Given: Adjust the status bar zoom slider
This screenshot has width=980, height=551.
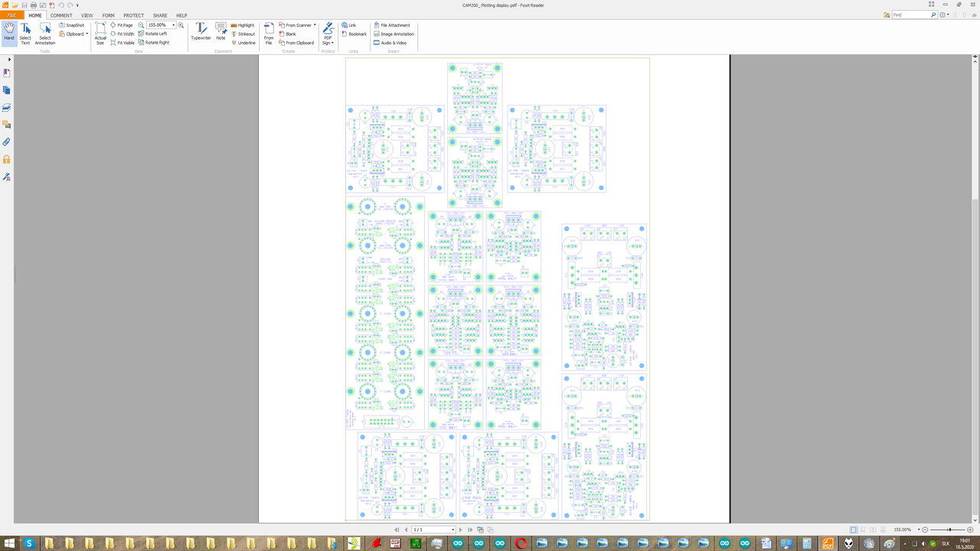Looking at the screenshot, I should point(949,530).
